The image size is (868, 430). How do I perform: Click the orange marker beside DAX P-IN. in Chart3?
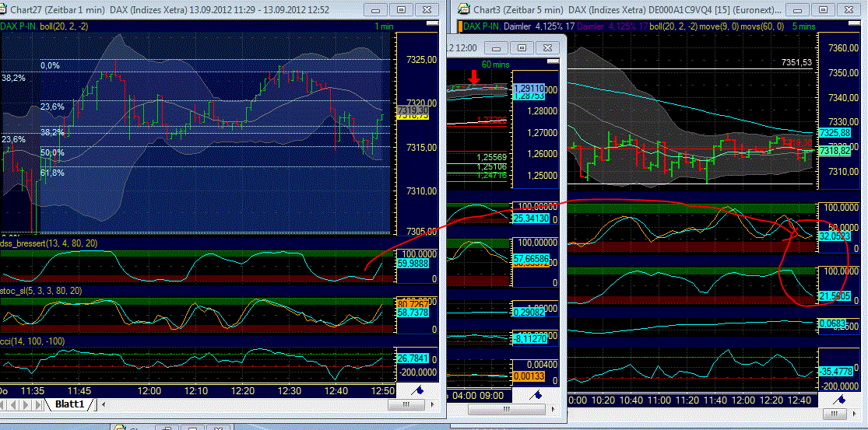(460, 26)
